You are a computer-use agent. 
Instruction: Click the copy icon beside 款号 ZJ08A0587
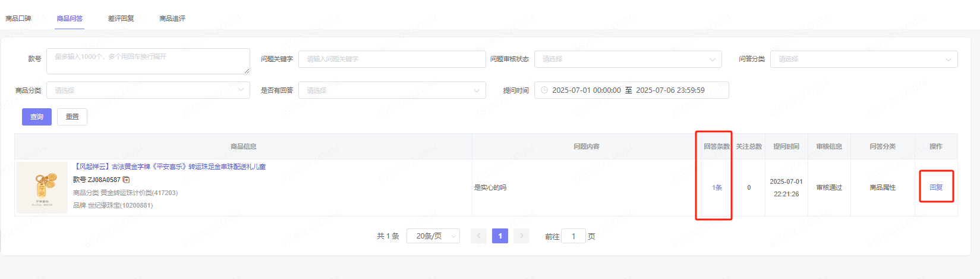(127, 180)
